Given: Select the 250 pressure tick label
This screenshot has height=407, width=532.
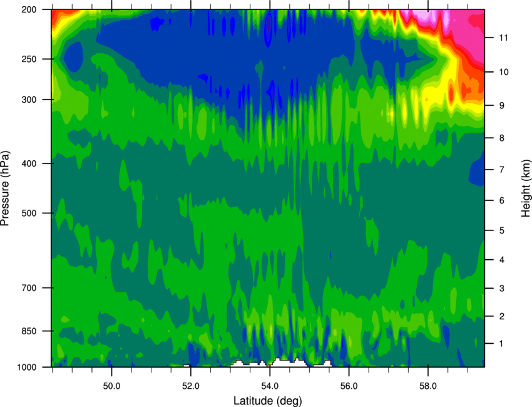Looking at the screenshot, I should point(29,59).
